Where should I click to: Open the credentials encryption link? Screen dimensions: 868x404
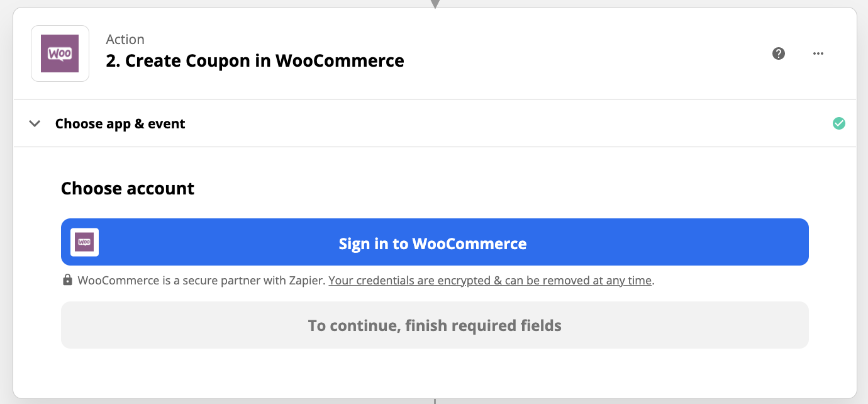coord(490,280)
